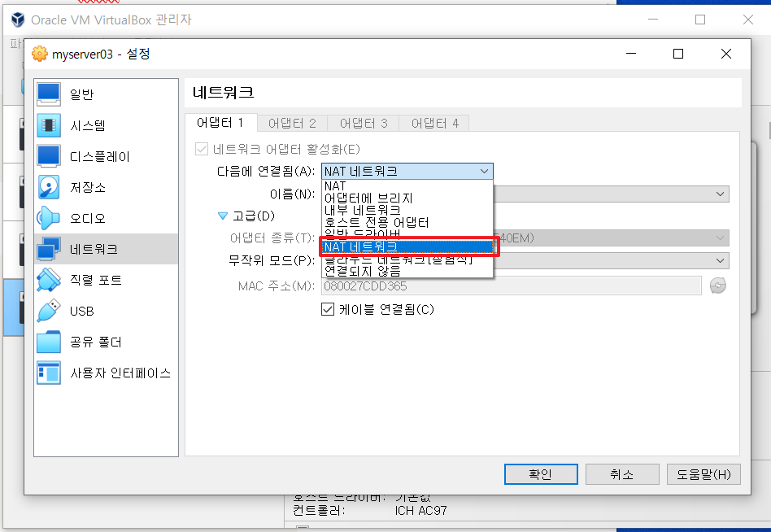The image size is (771, 532).
Task: Click the myserver03 settings gear icon
Action: 40,54
